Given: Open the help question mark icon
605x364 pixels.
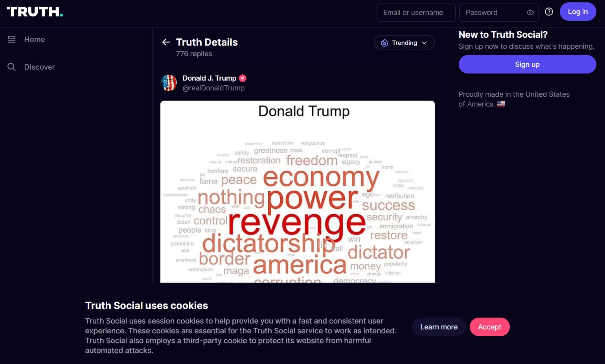Looking at the screenshot, I should point(549,12).
